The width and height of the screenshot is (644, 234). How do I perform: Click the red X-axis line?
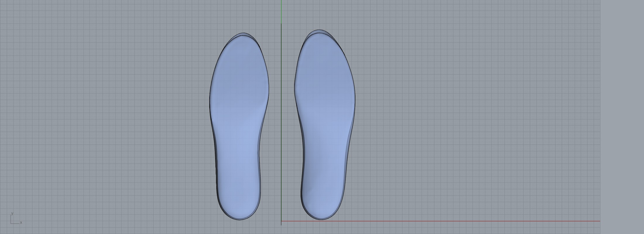click(439, 221)
